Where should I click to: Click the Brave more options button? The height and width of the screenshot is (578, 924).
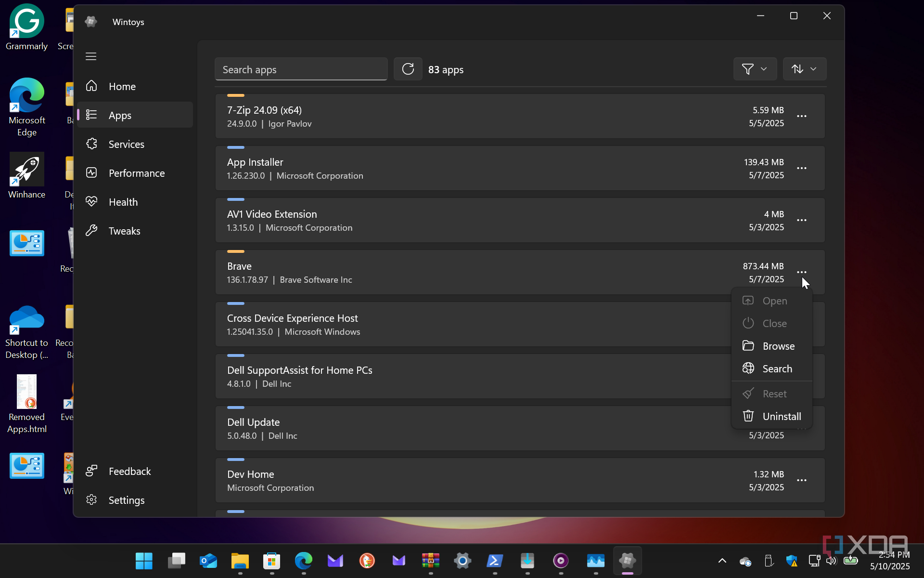point(802,272)
